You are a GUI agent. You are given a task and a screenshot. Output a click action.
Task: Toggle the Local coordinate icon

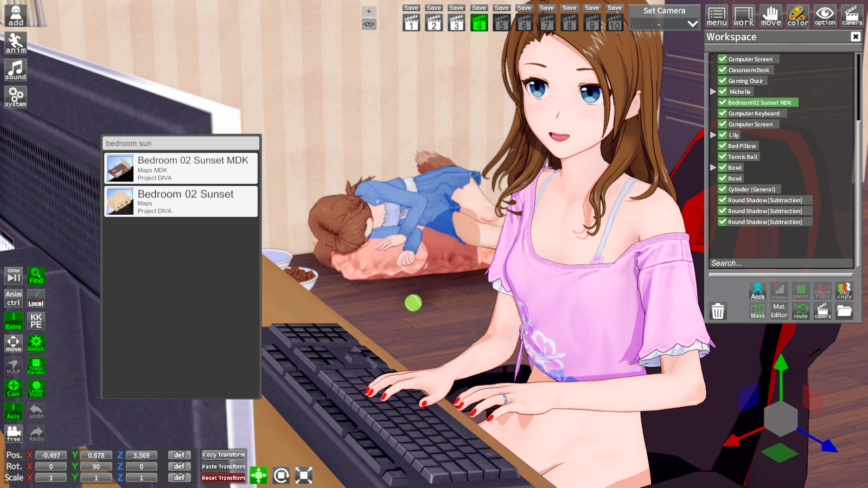(36, 298)
